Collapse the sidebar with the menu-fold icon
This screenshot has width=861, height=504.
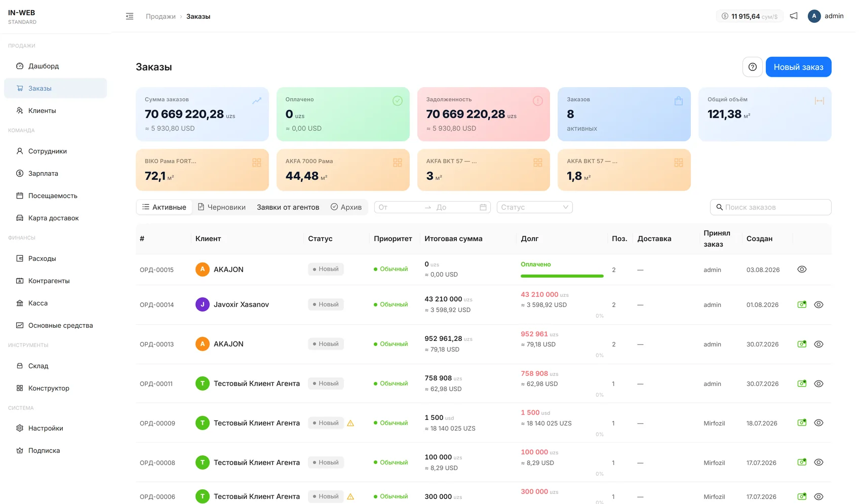point(130,16)
